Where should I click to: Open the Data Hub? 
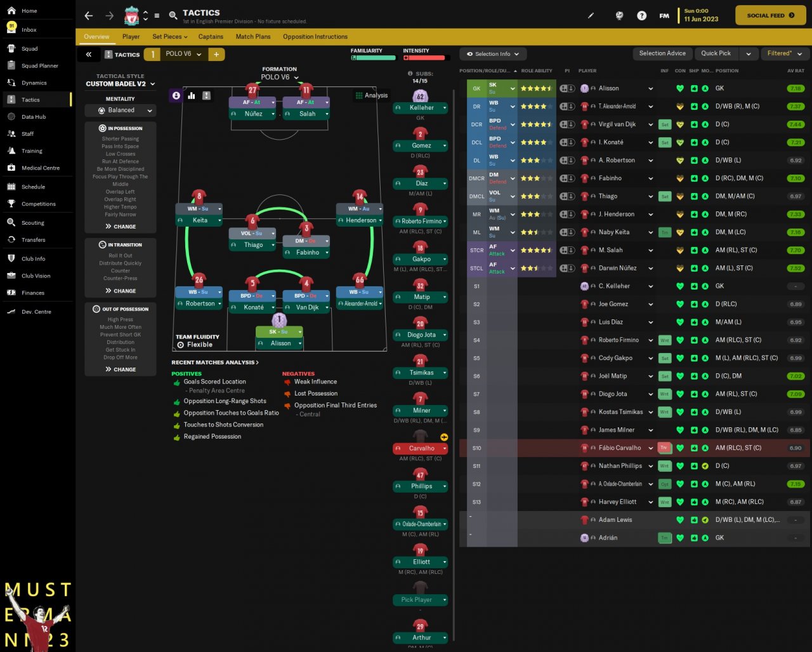(33, 117)
